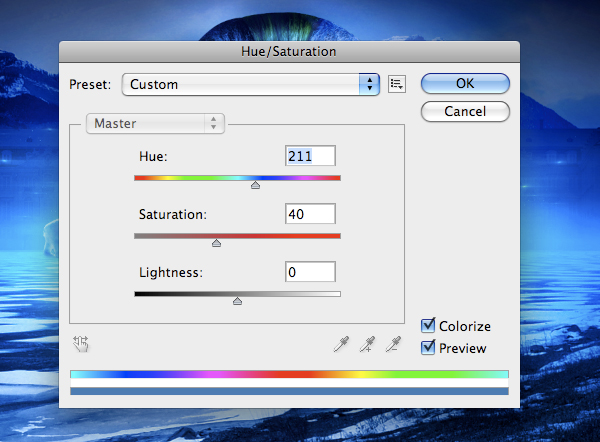600x442 pixels.
Task: Click the Hue rainbow gradient track
Action: [237, 178]
